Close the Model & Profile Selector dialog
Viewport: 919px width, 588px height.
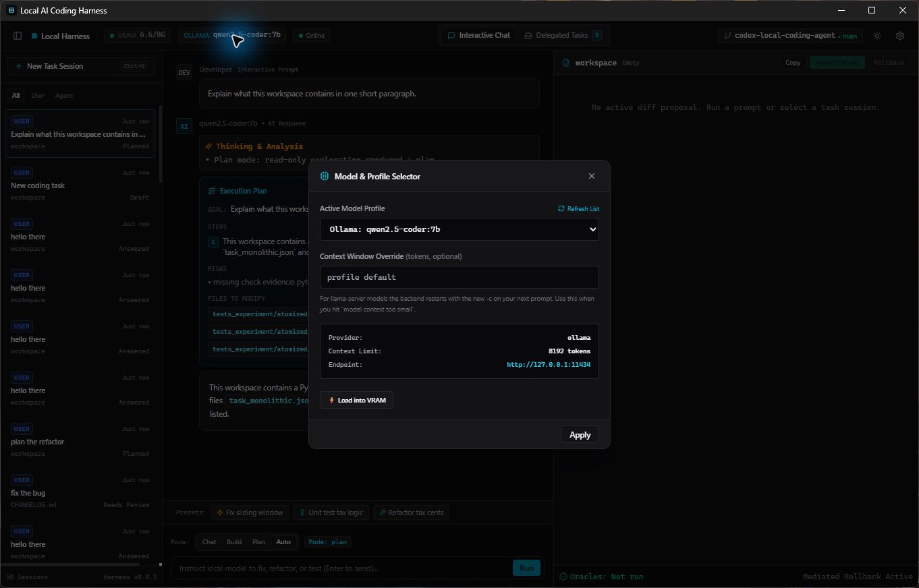pyautogui.click(x=592, y=176)
